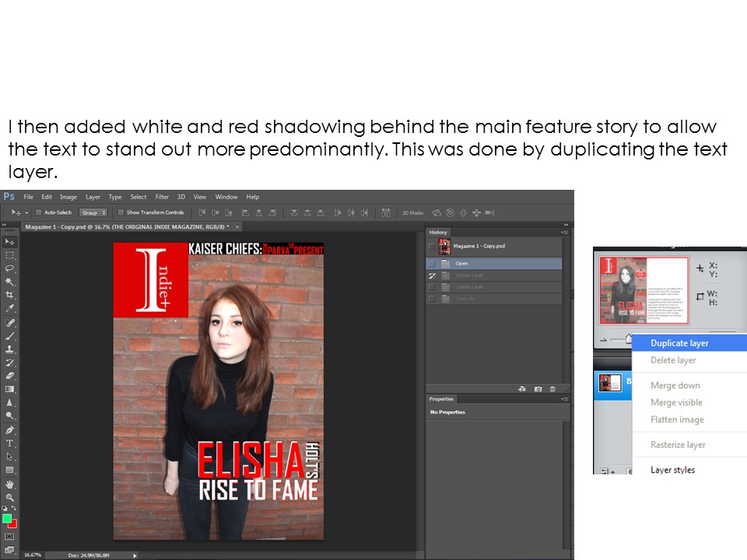Image resolution: width=747 pixels, height=560 pixels.
Task: Click the 3D Rotate mode icon
Action: point(437,212)
